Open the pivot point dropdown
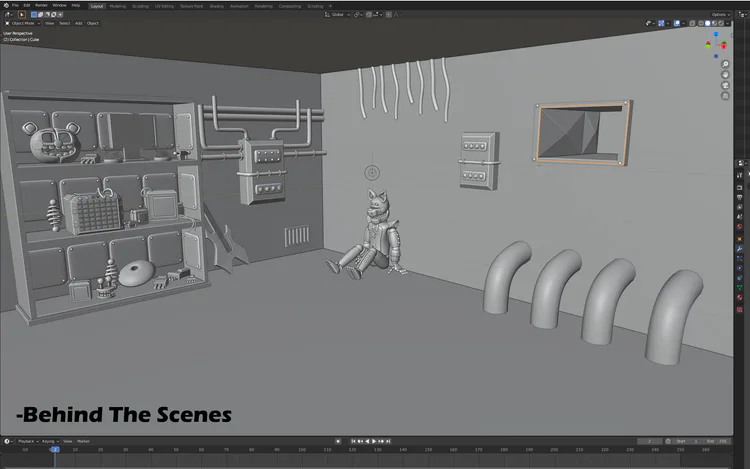This screenshot has height=469, width=750. [358, 14]
